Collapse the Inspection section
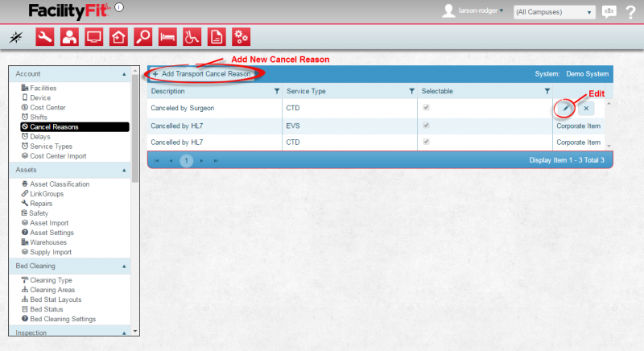 tap(124, 333)
